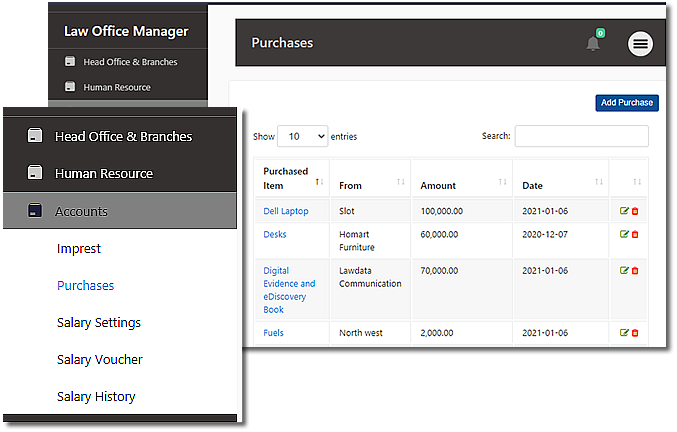Delete the Desks purchase row

point(635,234)
